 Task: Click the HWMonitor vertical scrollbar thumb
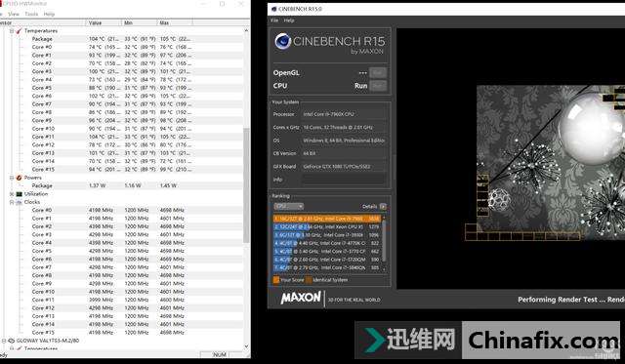click(246, 185)
